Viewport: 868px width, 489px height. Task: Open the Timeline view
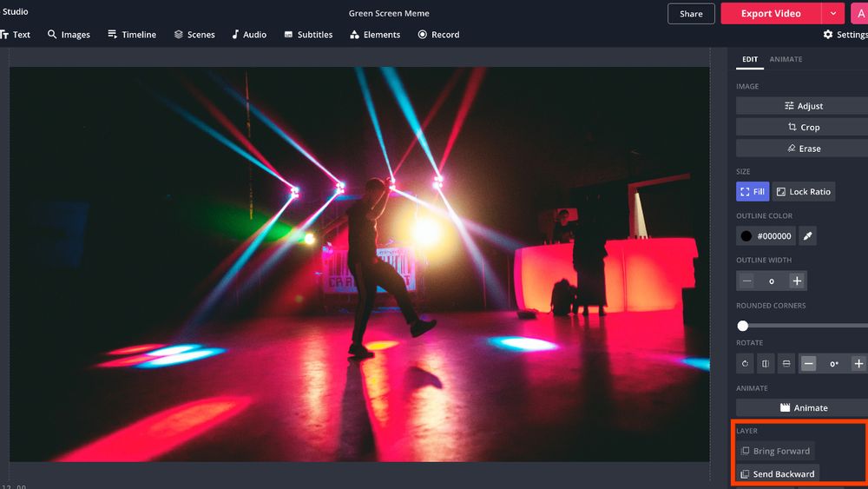pos(132,35)
